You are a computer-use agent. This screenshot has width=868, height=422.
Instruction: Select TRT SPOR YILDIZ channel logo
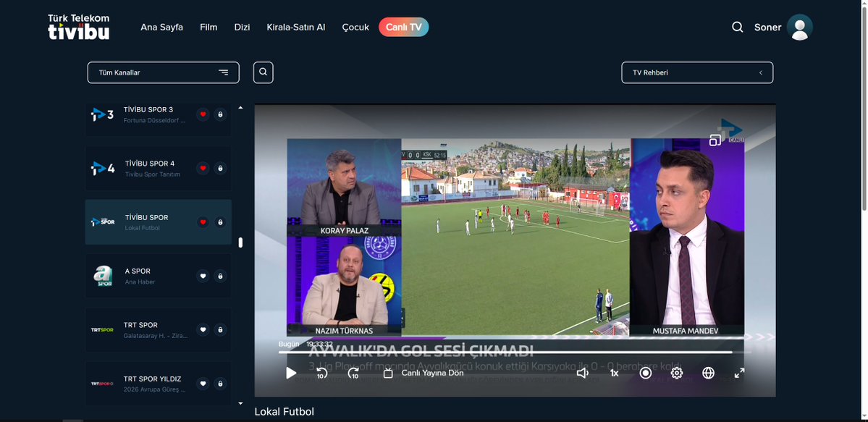pos(102,384)
